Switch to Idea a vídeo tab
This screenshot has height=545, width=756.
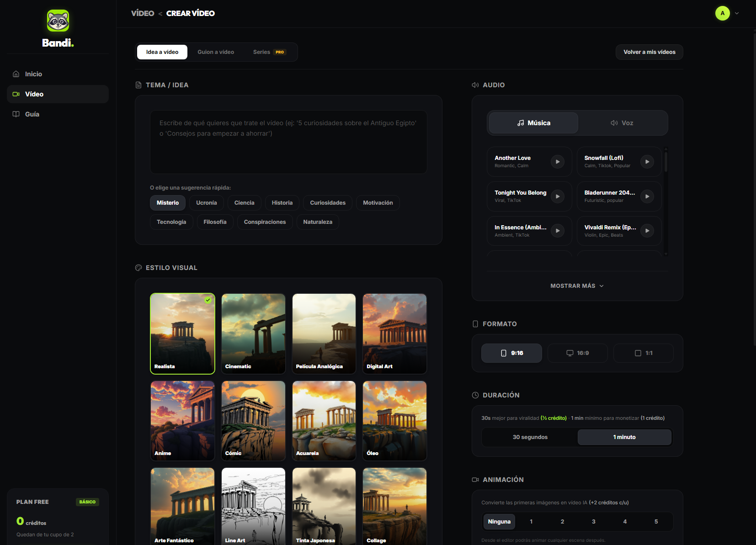[162, 52]
